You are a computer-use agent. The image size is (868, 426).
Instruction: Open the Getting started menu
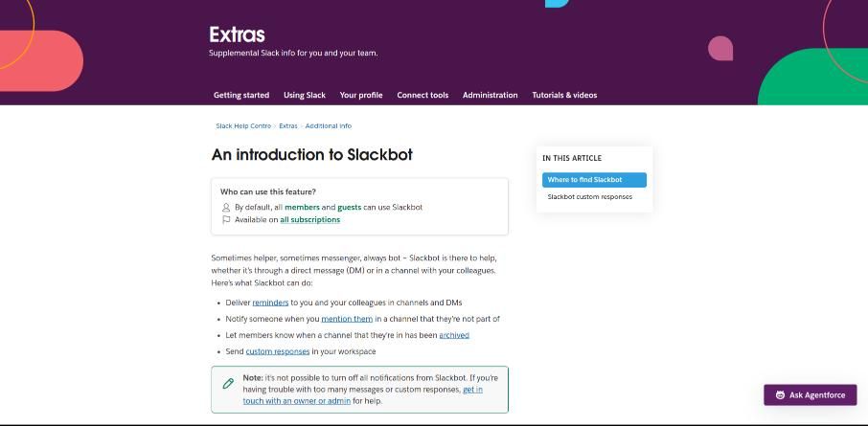click(241, 95)
